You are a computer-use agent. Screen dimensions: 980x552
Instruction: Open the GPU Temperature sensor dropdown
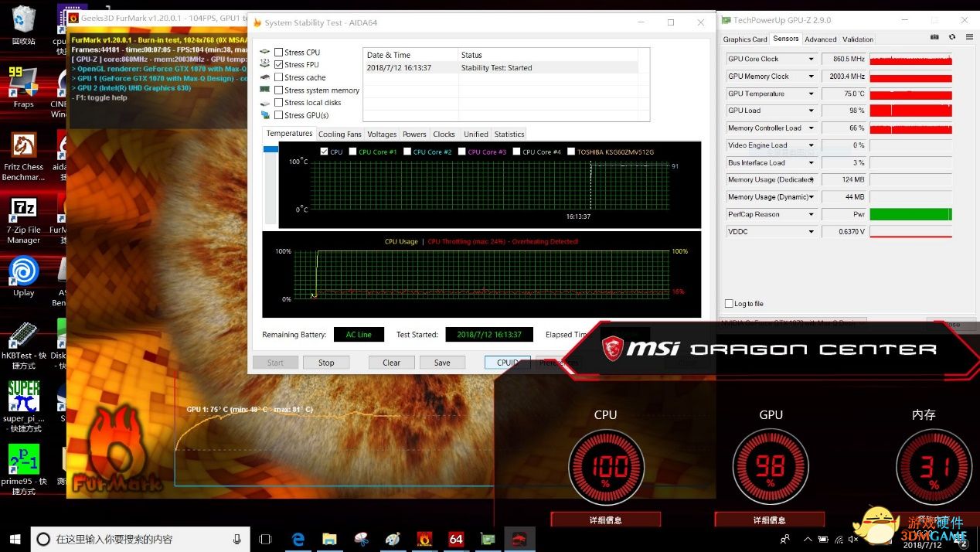tap(811, 94)
